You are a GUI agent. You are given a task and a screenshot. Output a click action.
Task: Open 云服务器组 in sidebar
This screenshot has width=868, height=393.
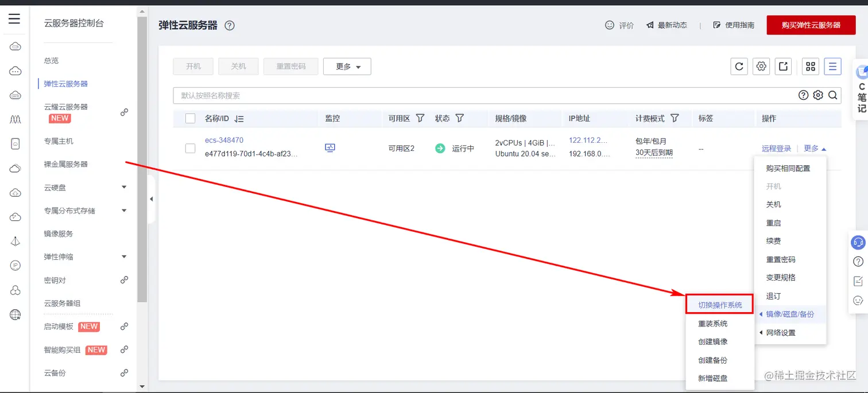[x=63, y=303]
